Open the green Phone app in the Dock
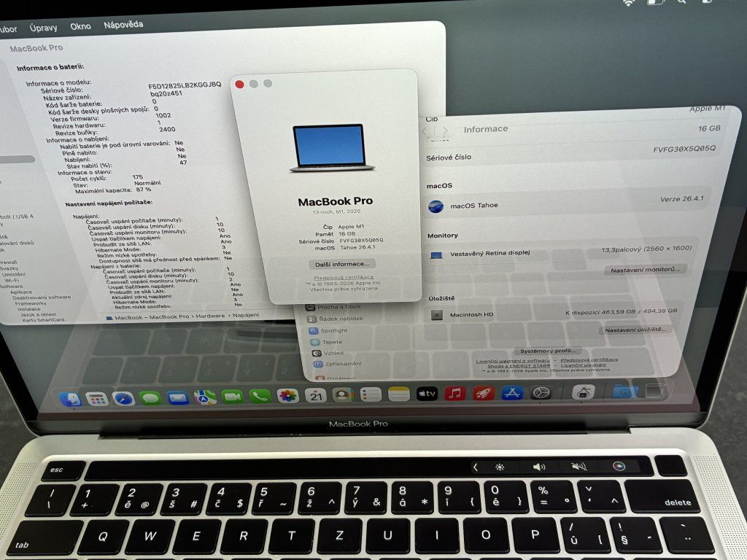The image size is (747, 560). pyautogui.click(x=260, y=396)
